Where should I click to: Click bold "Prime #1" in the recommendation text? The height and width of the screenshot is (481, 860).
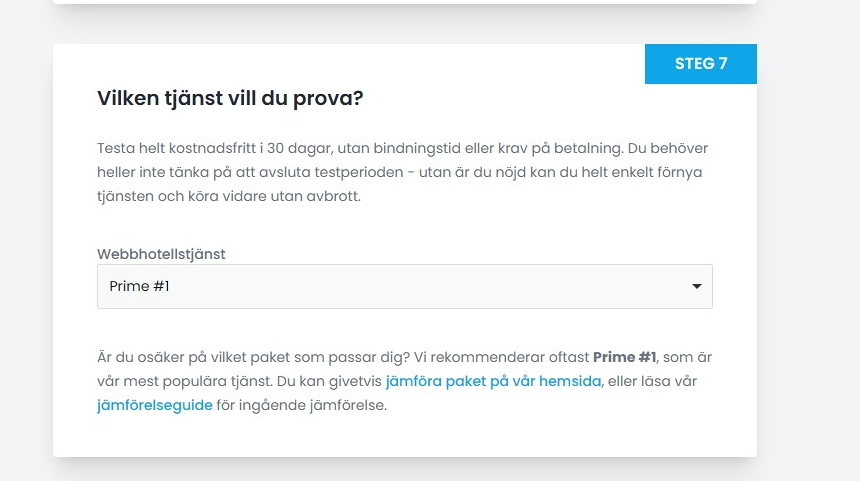625,357
